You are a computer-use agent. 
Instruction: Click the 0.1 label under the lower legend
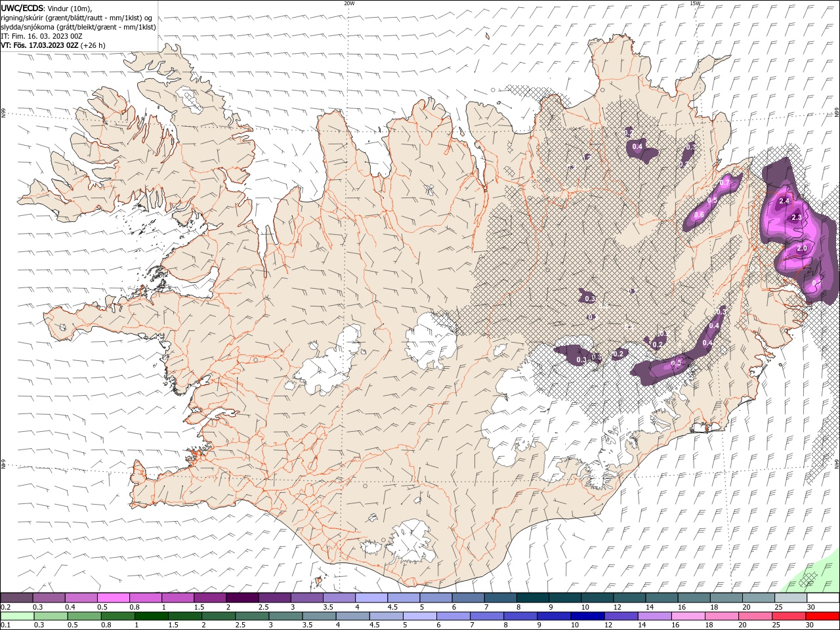[x=5, y=625]
